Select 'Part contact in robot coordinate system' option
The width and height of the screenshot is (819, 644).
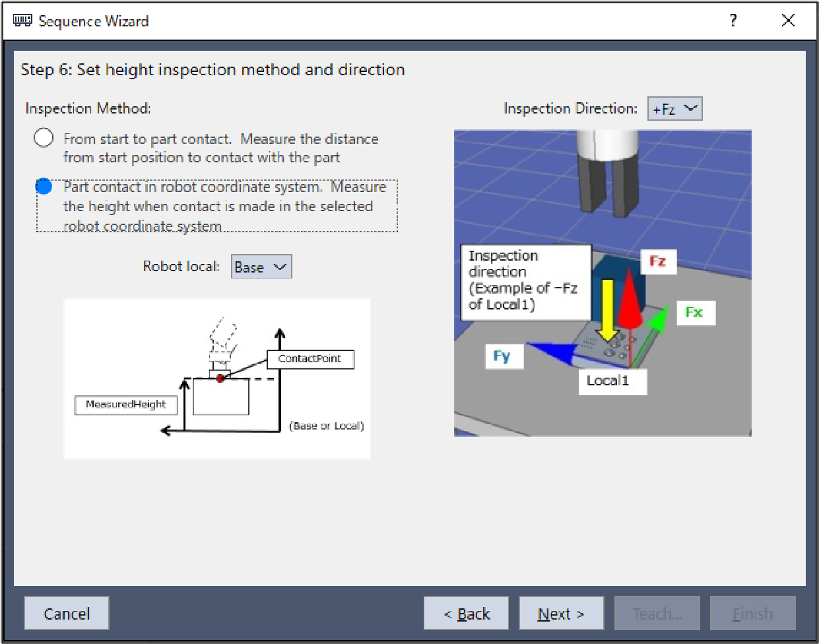pos(44,187)
